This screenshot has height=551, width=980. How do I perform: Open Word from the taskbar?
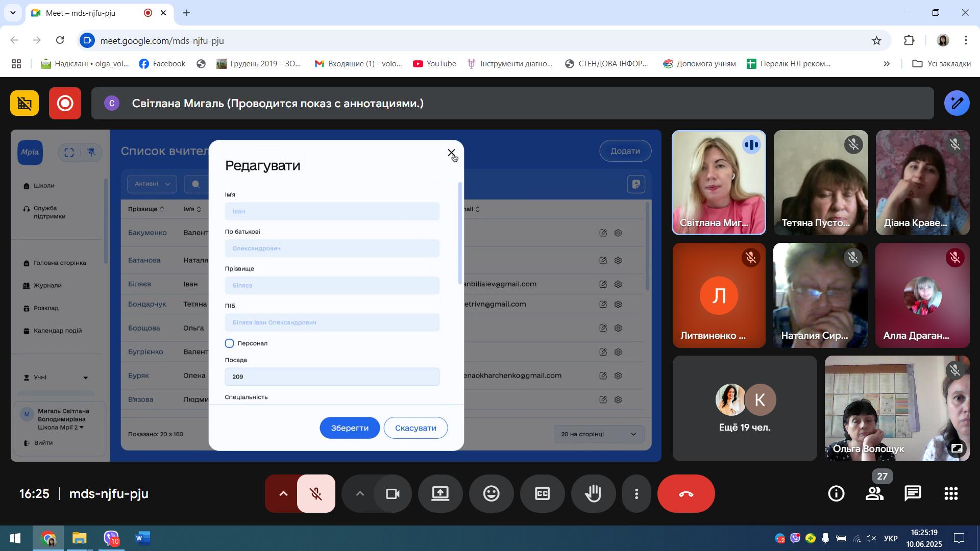[142, 538]
